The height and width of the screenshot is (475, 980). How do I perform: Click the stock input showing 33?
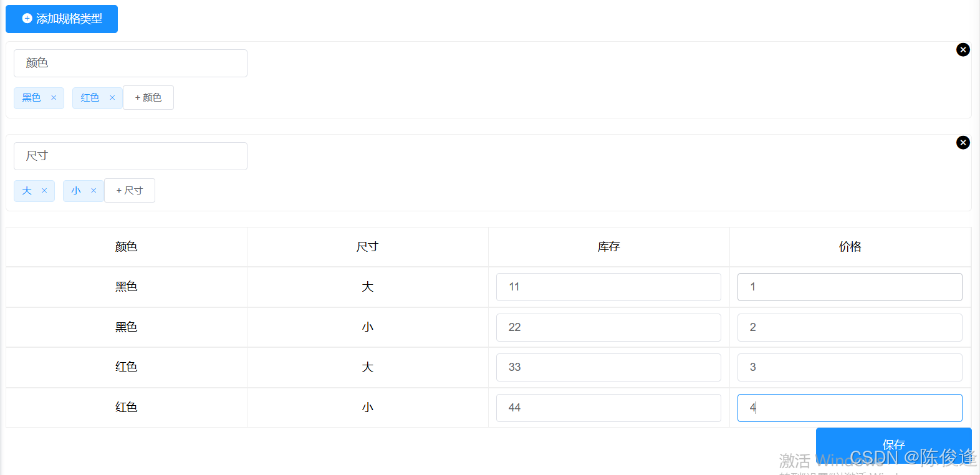coord(608,367)
